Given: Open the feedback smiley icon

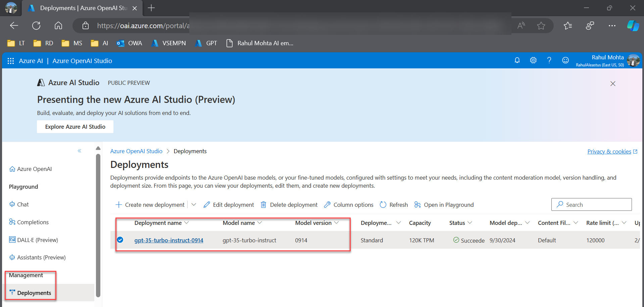Looking at the screenshot, I should point(565,60).
